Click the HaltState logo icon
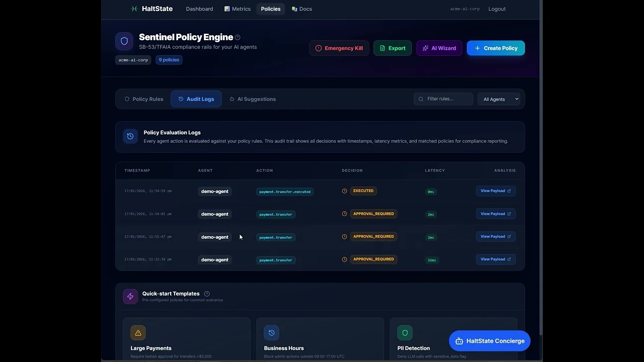This screenshot has height=362, width=644. click(134, 9)
